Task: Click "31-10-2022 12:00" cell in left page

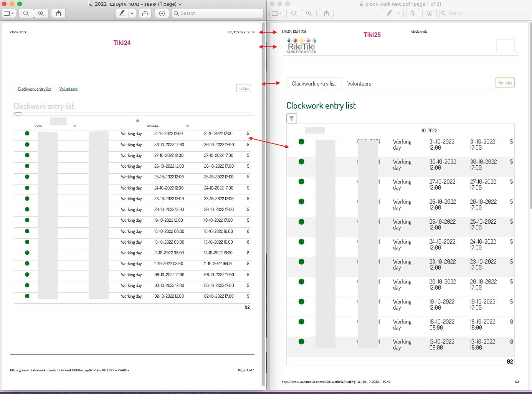Action: coord(169,134)
